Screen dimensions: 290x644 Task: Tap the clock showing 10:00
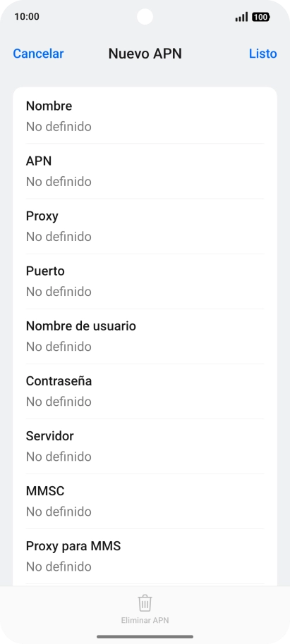pyautogui.click(x=27, y=17)
